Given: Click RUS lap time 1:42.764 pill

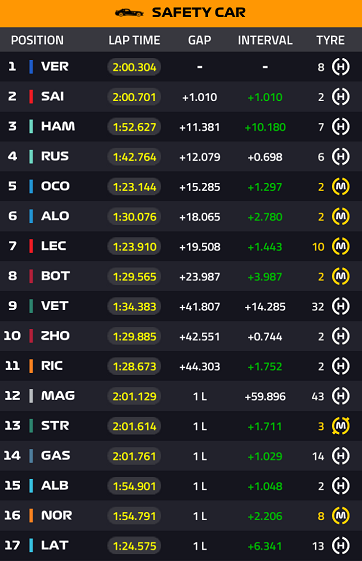Looking at the screenshot, I should coord(134,157).
